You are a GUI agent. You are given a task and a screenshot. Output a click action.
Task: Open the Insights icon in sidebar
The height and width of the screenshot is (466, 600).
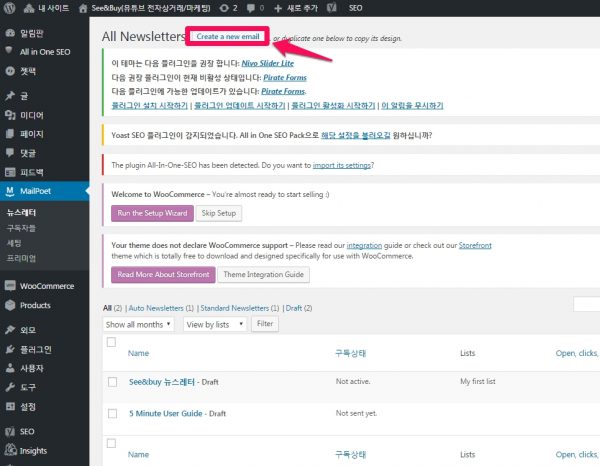pyautogui.click(x=11, y=450)
